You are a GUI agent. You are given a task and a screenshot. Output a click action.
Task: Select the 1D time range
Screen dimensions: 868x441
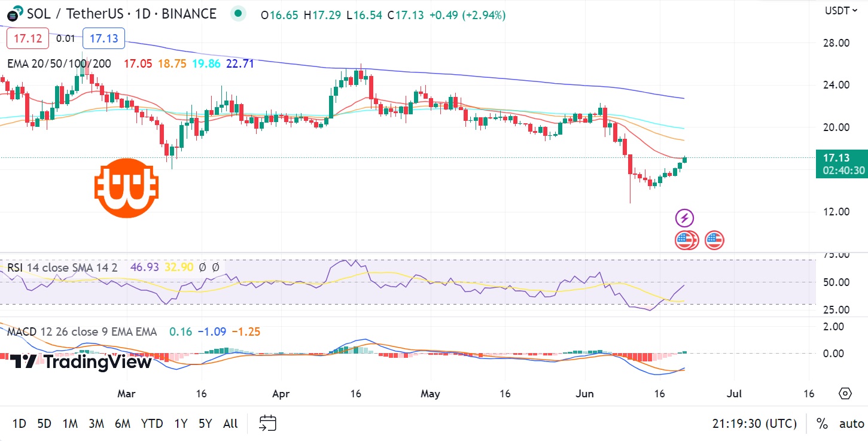(19, 424)
